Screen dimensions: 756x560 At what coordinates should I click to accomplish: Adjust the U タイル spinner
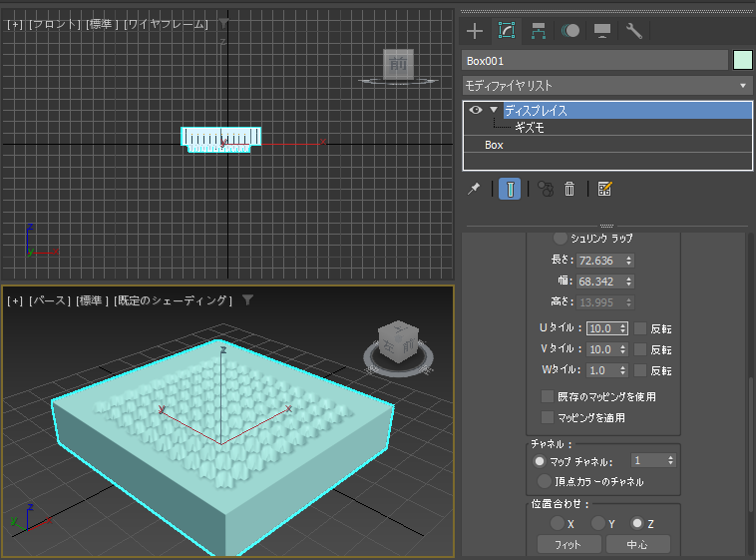(623, 328)
